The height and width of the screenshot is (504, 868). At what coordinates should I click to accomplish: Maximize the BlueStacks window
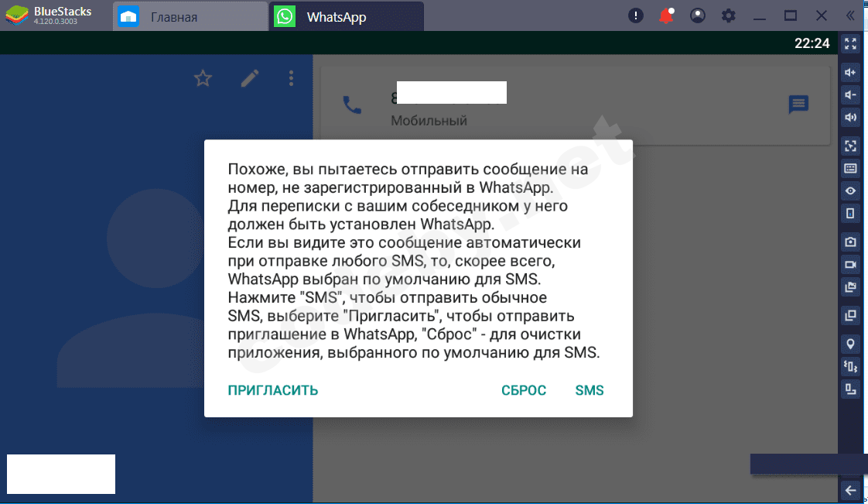(x=791, y=15)
